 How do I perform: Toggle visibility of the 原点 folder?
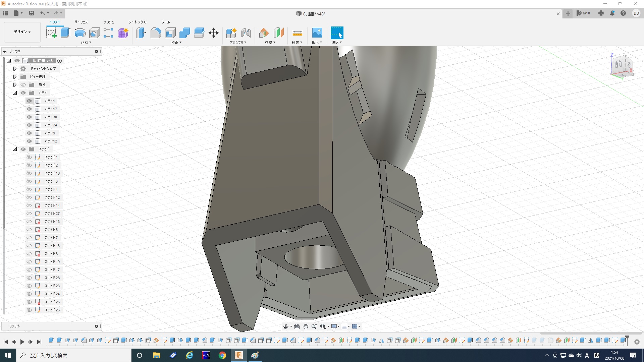[x=23, y=85]
